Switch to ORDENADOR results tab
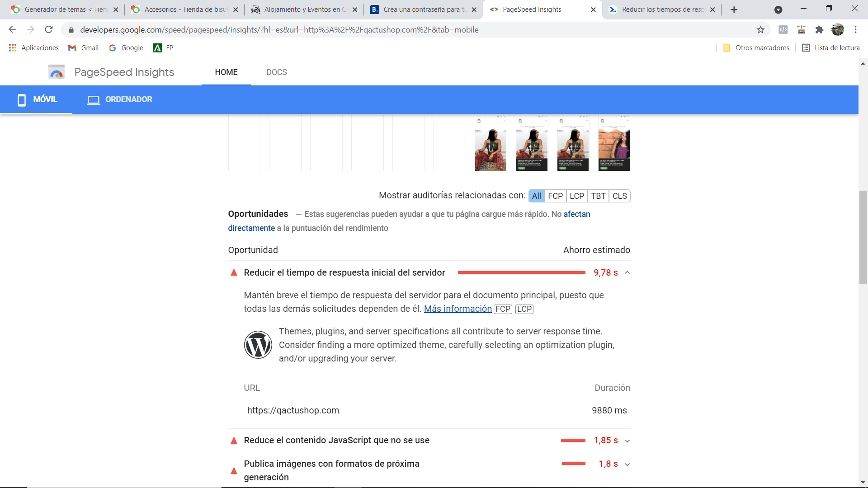The image size is (868, 488). (x=120, y=99)
